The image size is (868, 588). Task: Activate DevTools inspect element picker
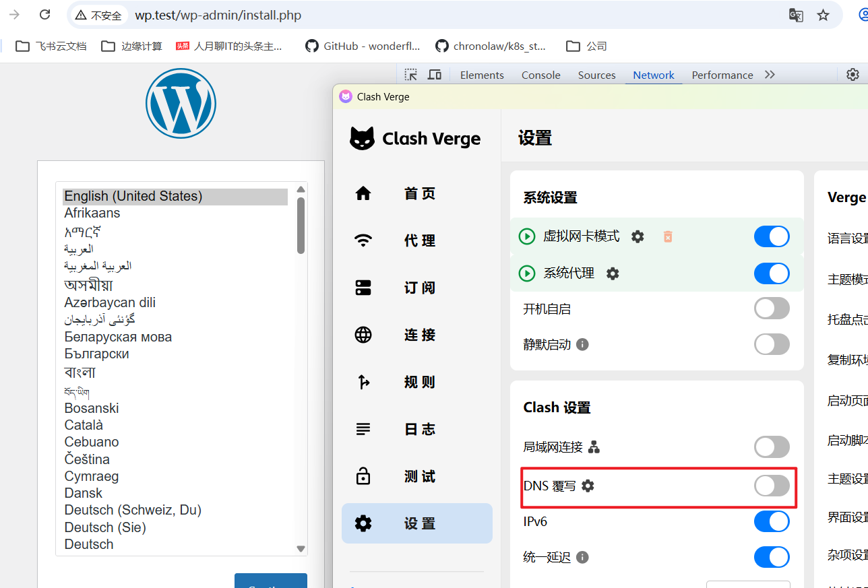tap(410, 75)
